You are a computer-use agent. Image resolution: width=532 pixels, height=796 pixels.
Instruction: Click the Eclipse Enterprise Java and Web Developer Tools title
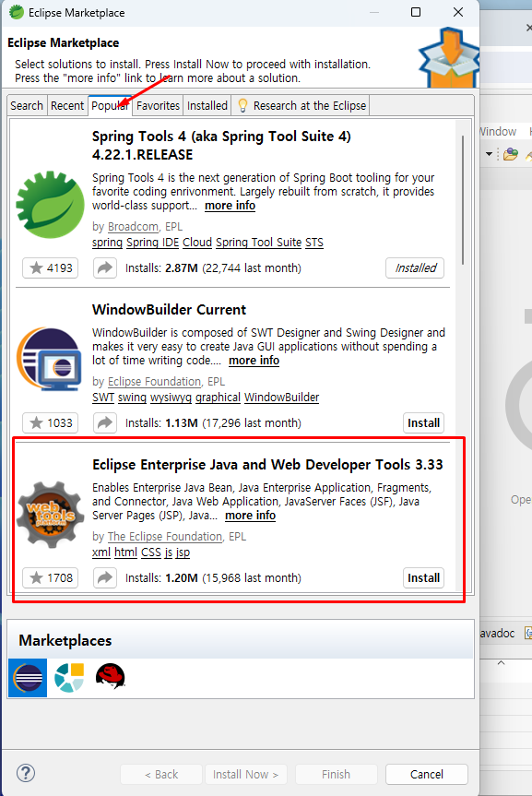tap(267, 465)
